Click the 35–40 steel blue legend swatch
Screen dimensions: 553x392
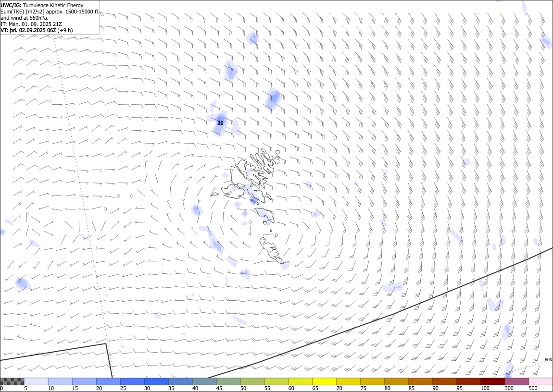(181, 381)
